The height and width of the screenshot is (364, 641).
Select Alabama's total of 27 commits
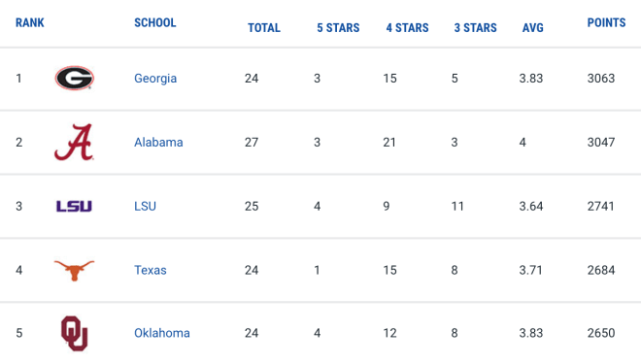(252, 142)
